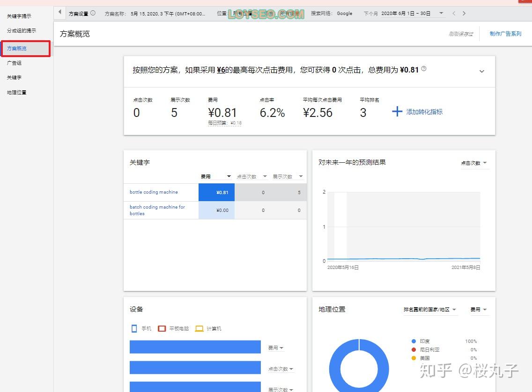Viewport: 532px width, 392px height.
Task: Click the 尼日利亚 legend red dot
Action: coord(414,349)
